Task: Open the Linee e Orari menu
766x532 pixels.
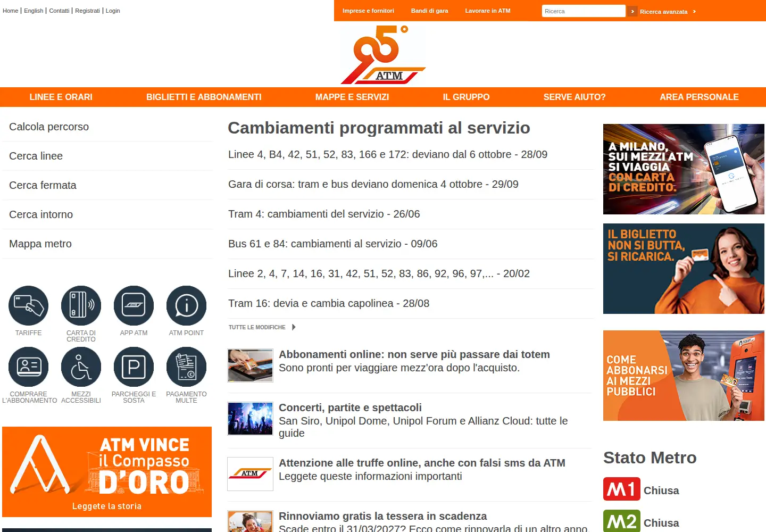Action: click(61, 97)
